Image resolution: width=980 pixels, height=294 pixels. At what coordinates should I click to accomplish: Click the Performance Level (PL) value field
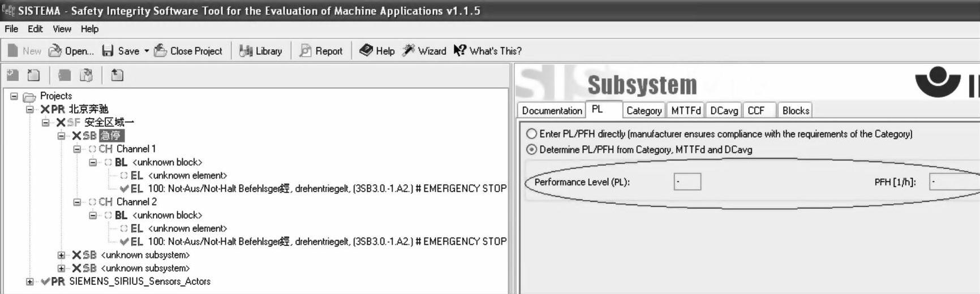point(687,182)
